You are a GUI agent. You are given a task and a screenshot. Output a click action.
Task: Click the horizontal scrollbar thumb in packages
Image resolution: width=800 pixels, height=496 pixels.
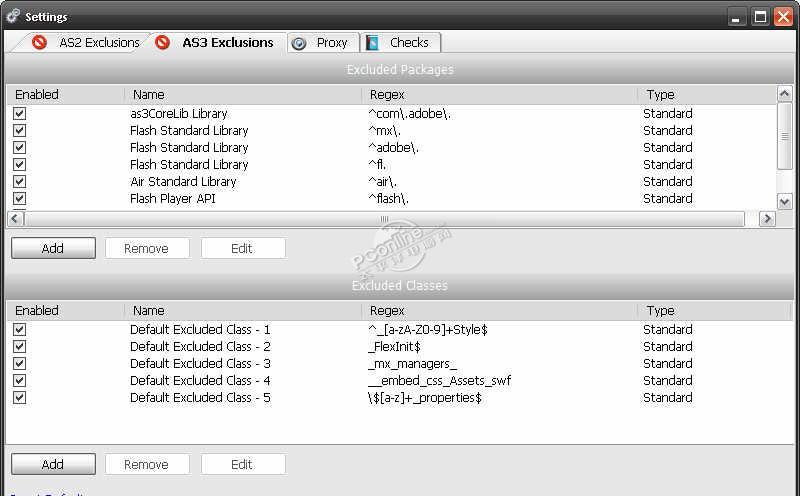coord(384,219)
